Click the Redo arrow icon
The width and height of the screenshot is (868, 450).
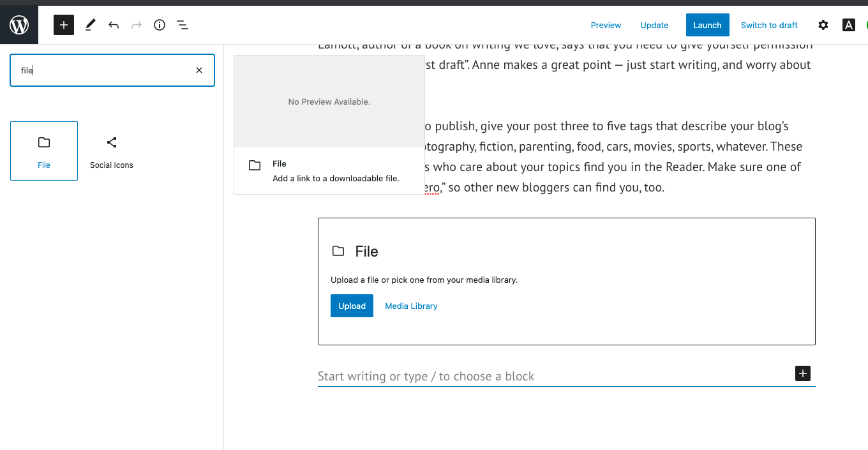(x=137, y=25)
